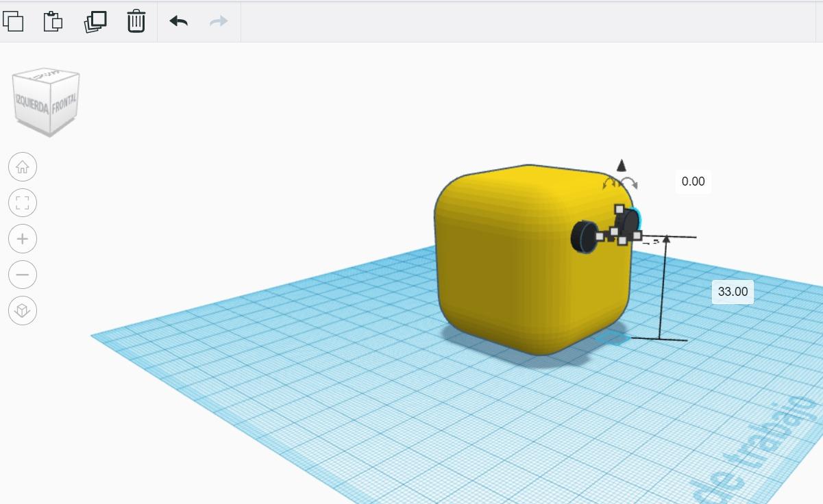Select the FRONTAL face of the view cube

coord(64,105)
